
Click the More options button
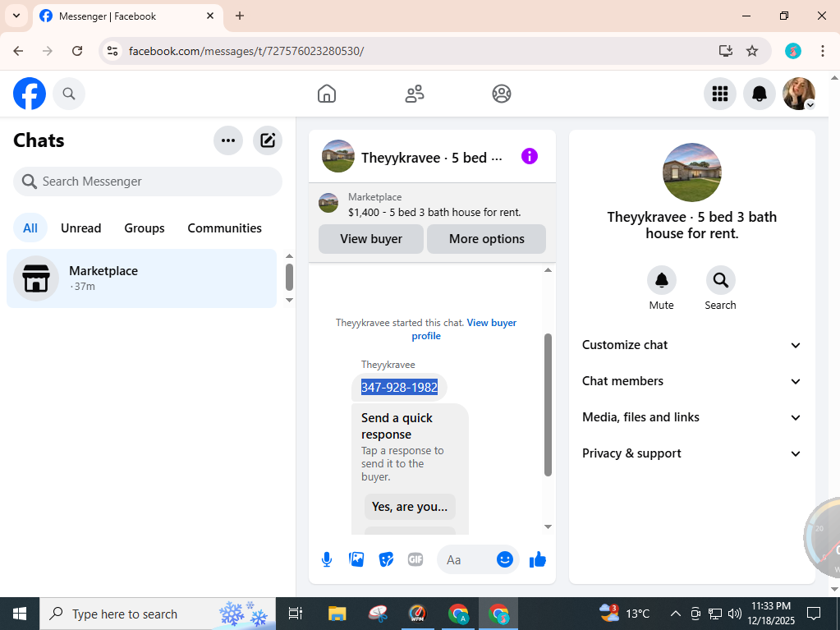click(486, 239)
